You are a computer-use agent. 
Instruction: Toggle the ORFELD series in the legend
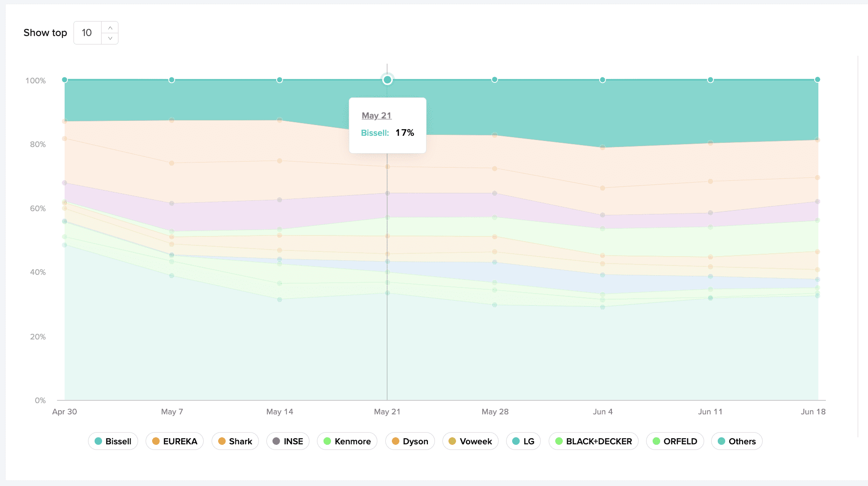click(x=675, y=441)
